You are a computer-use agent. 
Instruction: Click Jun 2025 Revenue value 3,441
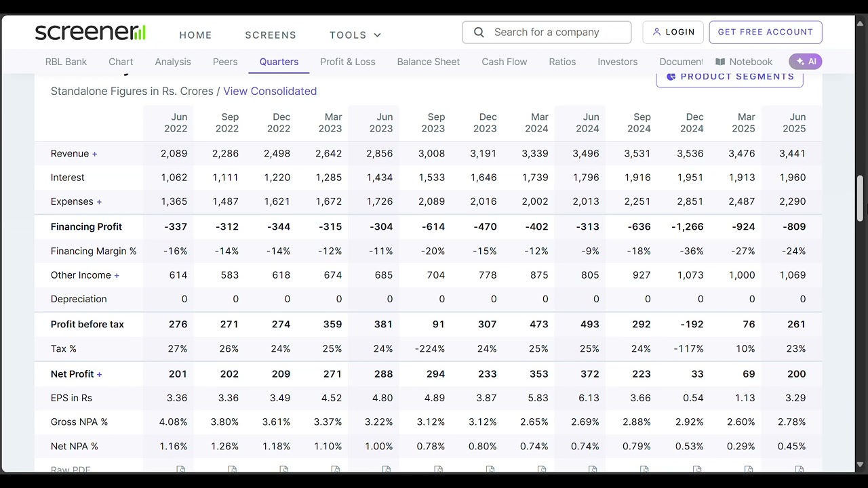click(x=793, y=153)
